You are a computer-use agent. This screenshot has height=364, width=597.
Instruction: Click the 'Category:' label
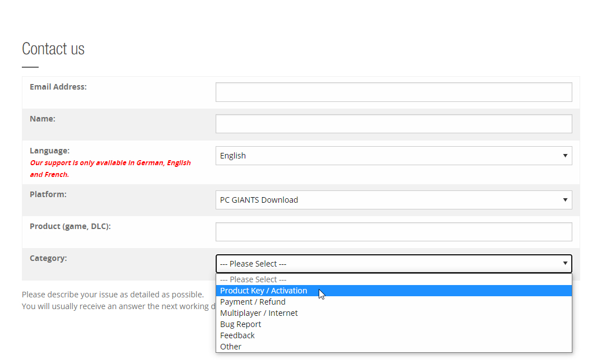pos(48,258)
